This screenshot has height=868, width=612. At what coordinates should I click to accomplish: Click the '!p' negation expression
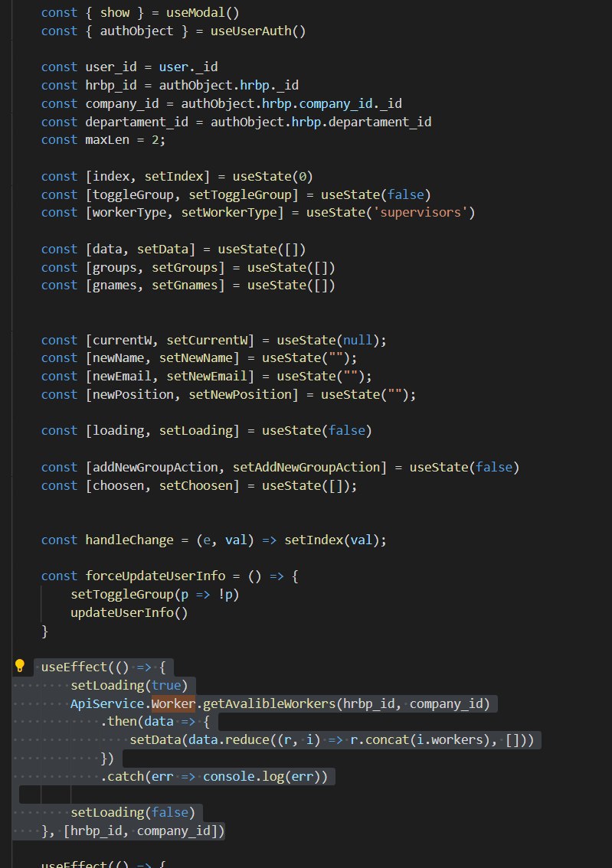[225, 594]
